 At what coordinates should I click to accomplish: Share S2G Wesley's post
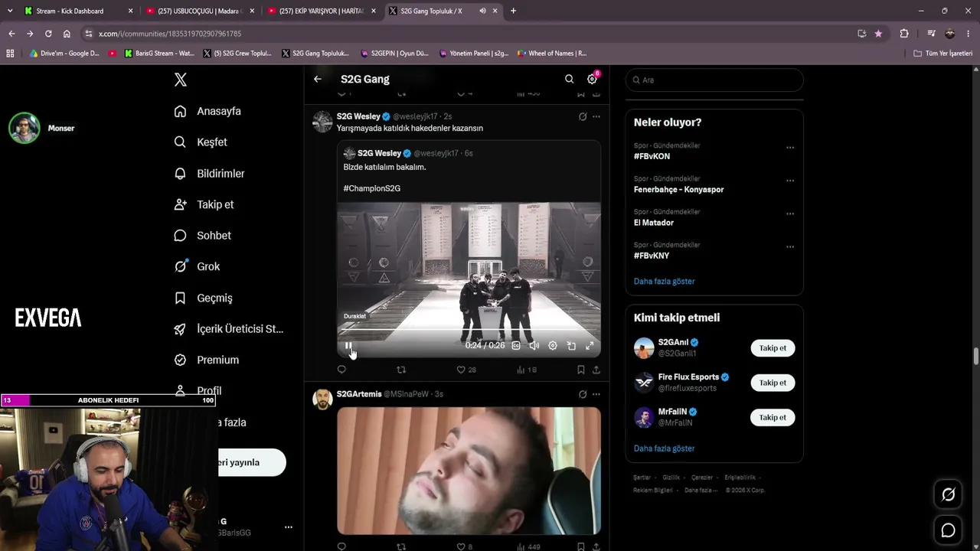[x=596, y=370]
